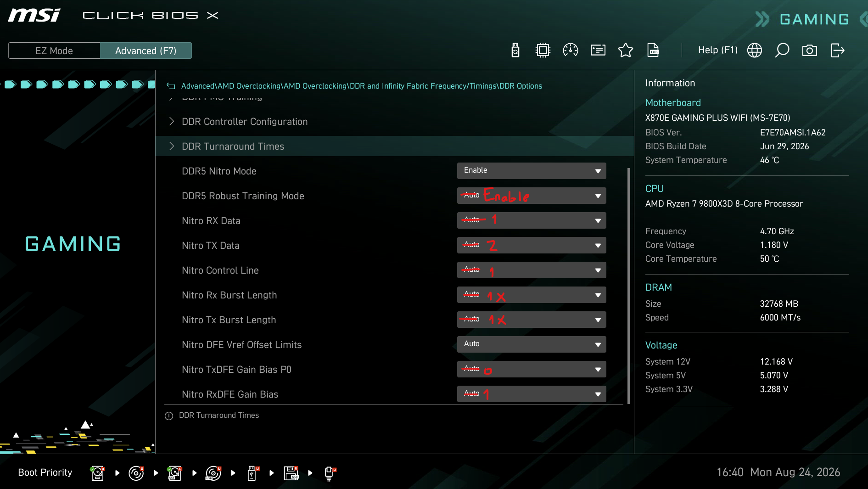868x489 pixels.
Task: Click the 'Boot Priority' label
Action: pyautogui.click(x=45, y=472)
